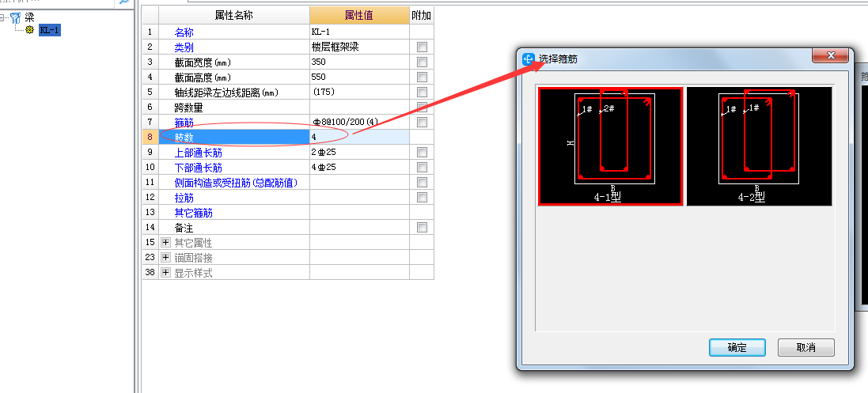Choose the 4-2型 stirrup thumbnail
Screen dimensions: 868x393
pyautogui.click(x=759, y=147)
